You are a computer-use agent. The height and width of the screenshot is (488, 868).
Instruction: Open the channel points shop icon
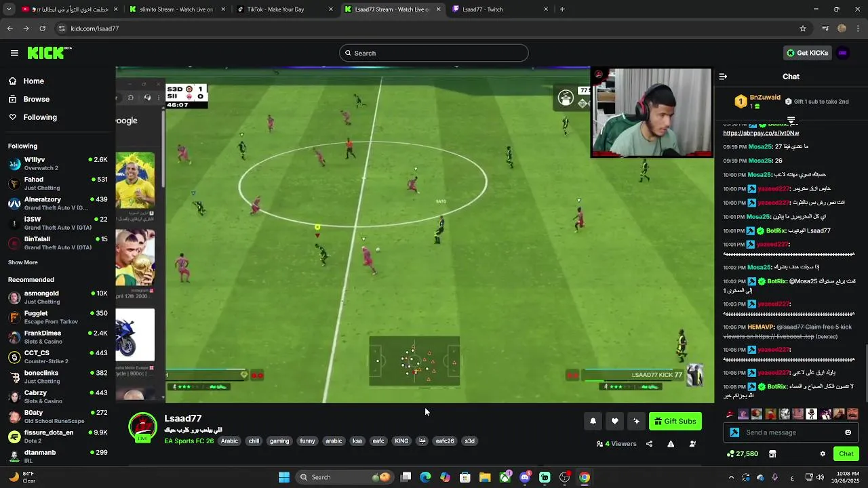coord(772,453)
